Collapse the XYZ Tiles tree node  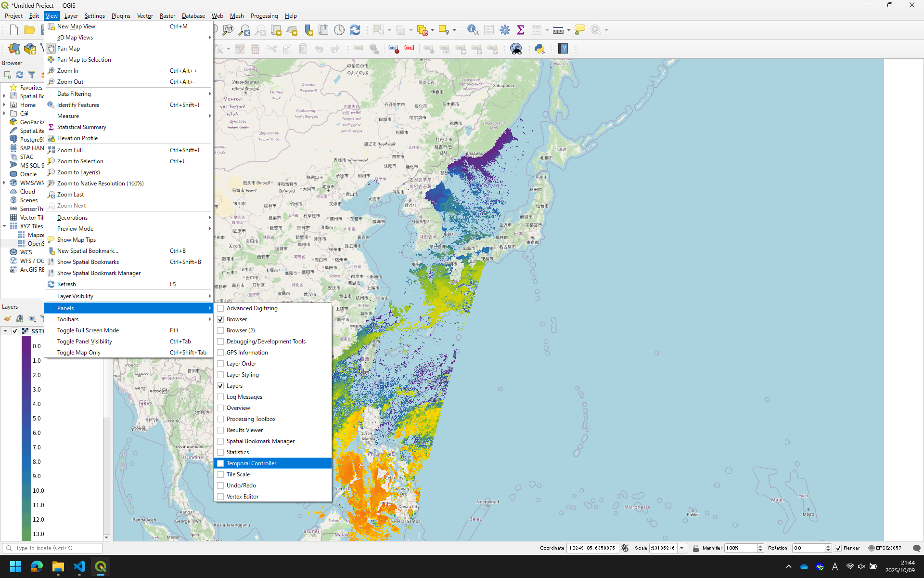pos(4,226)
